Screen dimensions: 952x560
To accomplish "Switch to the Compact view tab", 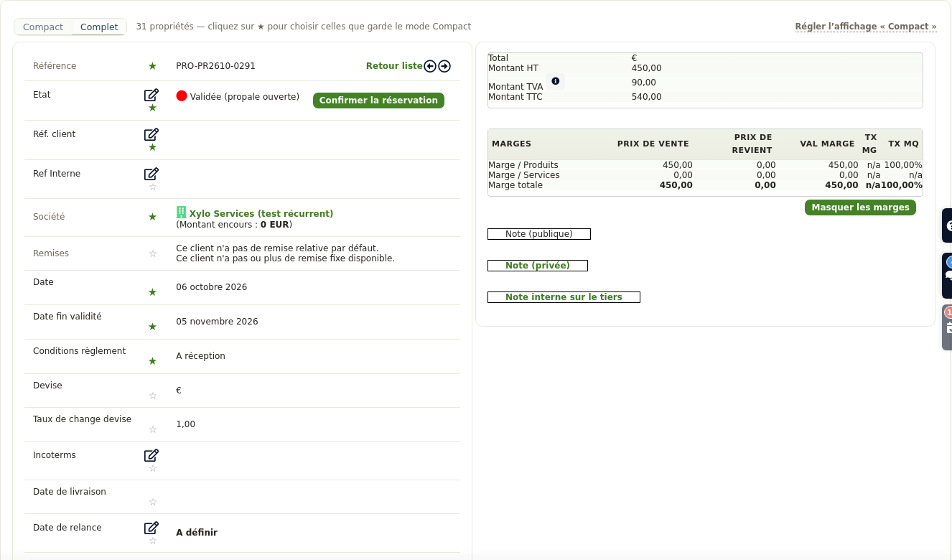I will 43,27.
